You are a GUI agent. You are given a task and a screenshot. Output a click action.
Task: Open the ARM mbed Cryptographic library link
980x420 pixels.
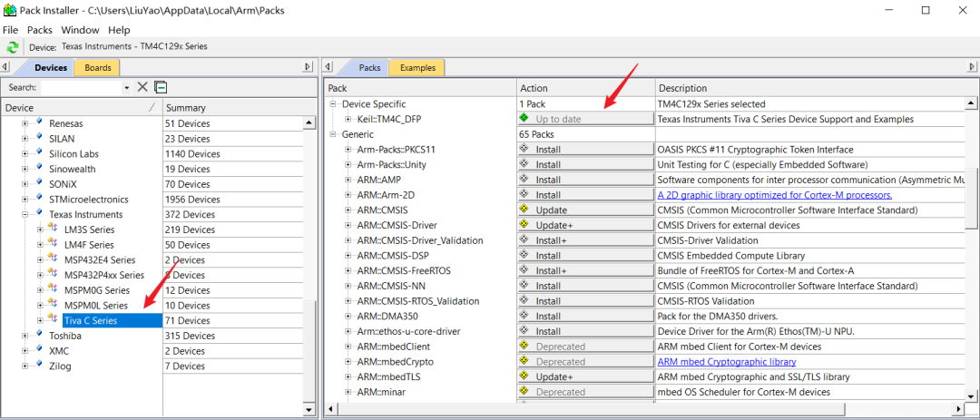(726, 362)
